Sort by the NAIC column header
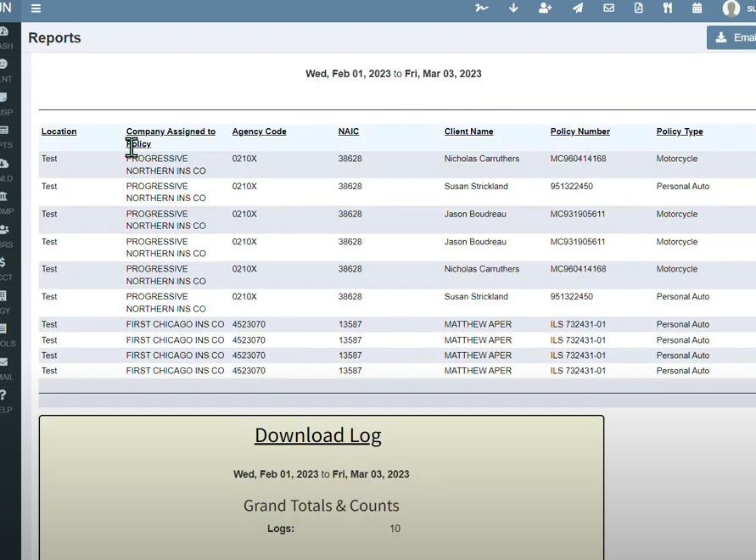The width and height of the screenshot is (756, 560). pyautogui.click(x=349, y=132)
